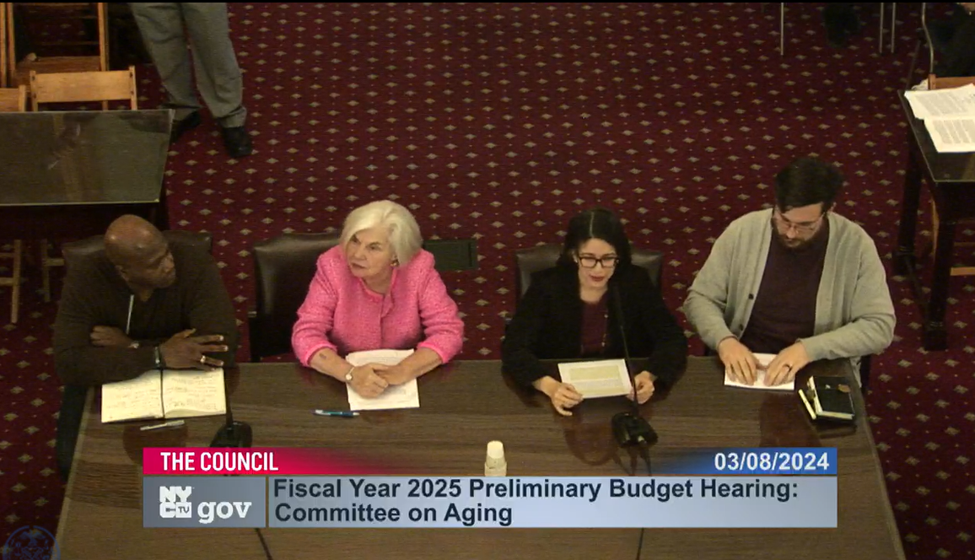Open the date stamp 03/08/2024

click(773, 461)
